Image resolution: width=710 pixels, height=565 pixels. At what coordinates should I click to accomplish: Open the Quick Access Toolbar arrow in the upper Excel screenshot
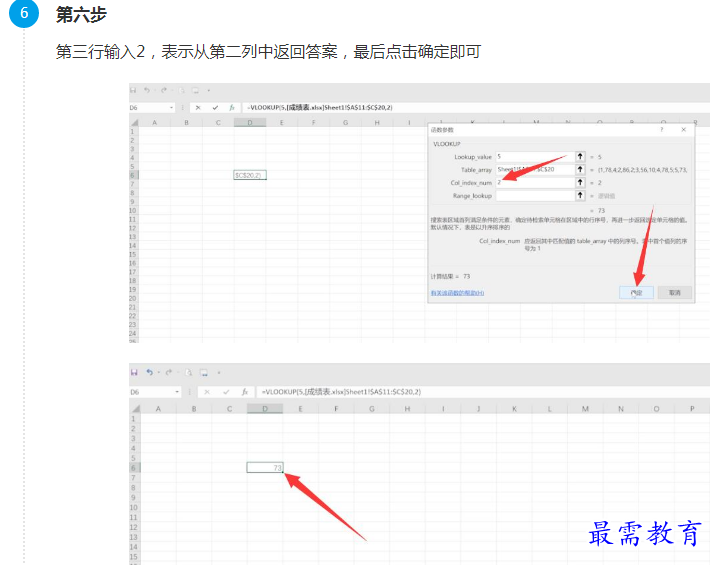(x=209, y=91)
